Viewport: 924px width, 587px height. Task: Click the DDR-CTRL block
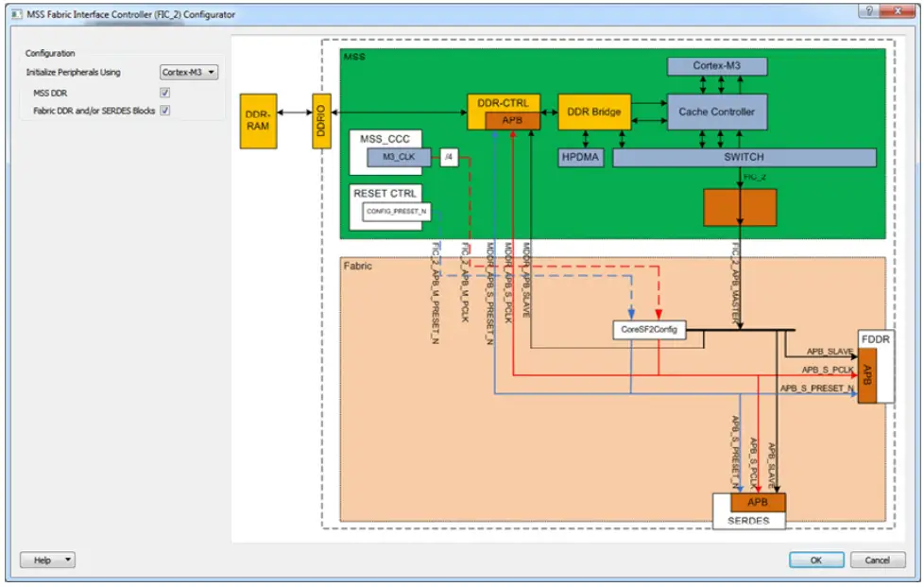pos(505,102)
